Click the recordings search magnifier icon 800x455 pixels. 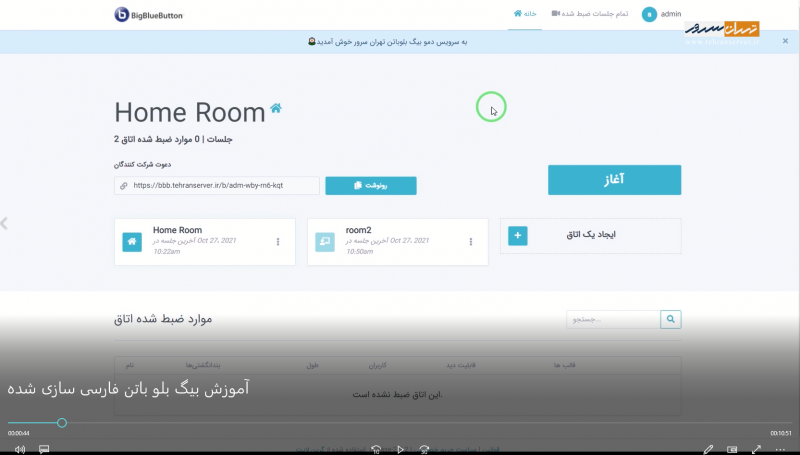click(671, 320)
